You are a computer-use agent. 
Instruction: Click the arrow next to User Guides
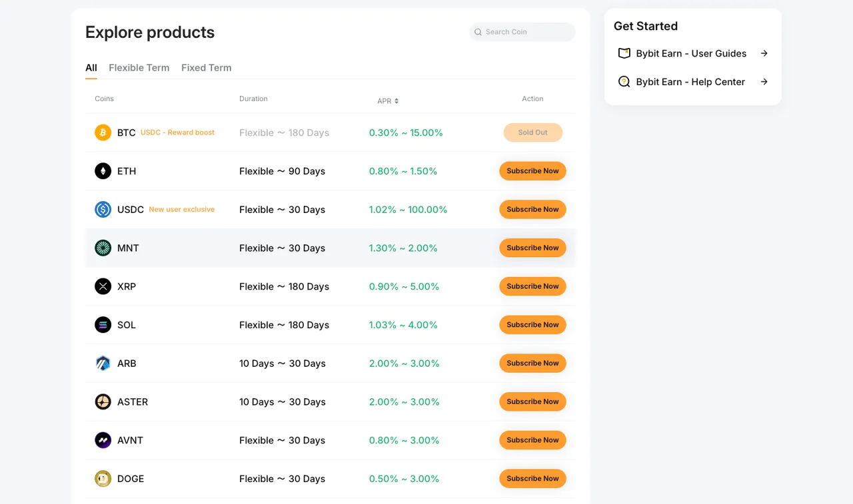point(764,53)
